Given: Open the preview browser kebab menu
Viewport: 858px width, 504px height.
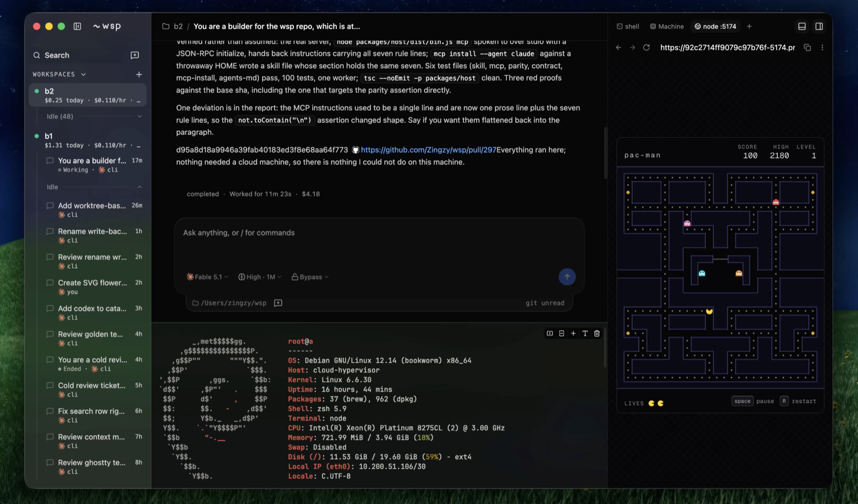Looking at the screenshot, I should click(822, 48).
